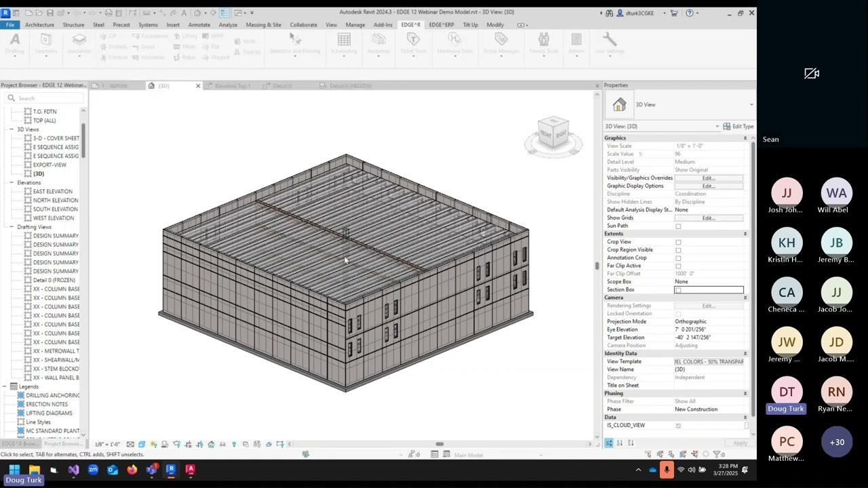Collapse the 3D Views tree node
The width and height of the screenshot is (868, 488).
click(12, 129)
